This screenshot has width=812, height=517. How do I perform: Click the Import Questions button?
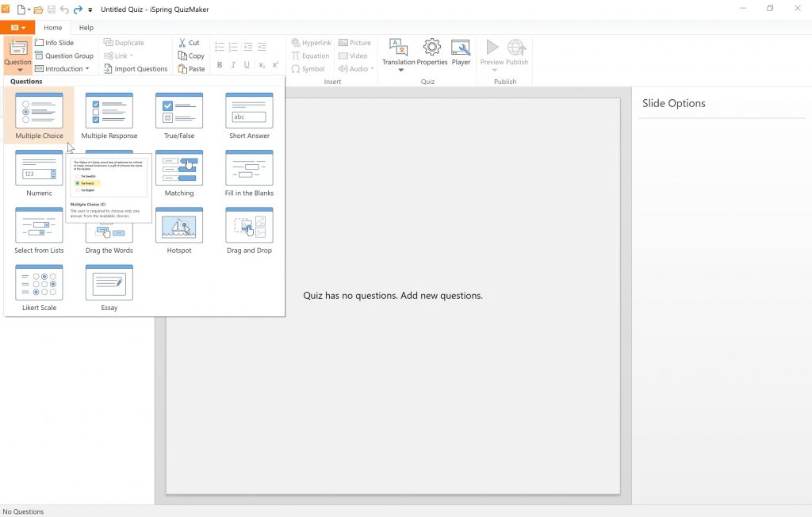tap(136, 69)
